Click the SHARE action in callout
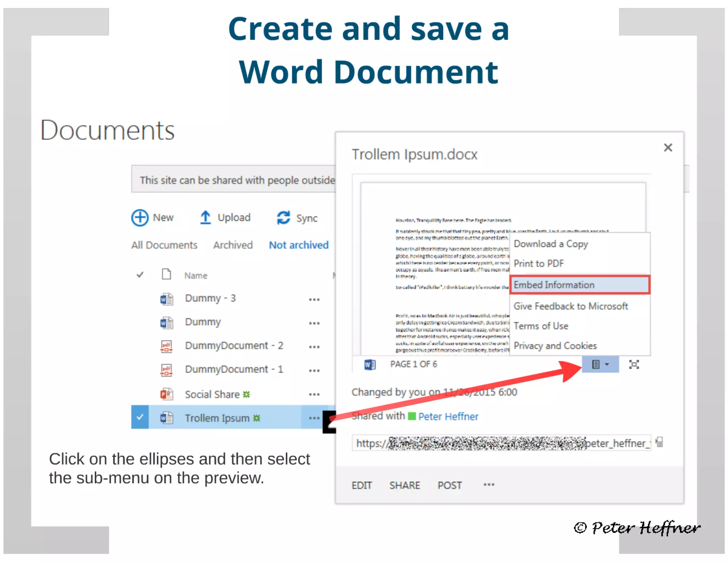The width and height of the screenshot is (728, 562). [x=405, y=485]
